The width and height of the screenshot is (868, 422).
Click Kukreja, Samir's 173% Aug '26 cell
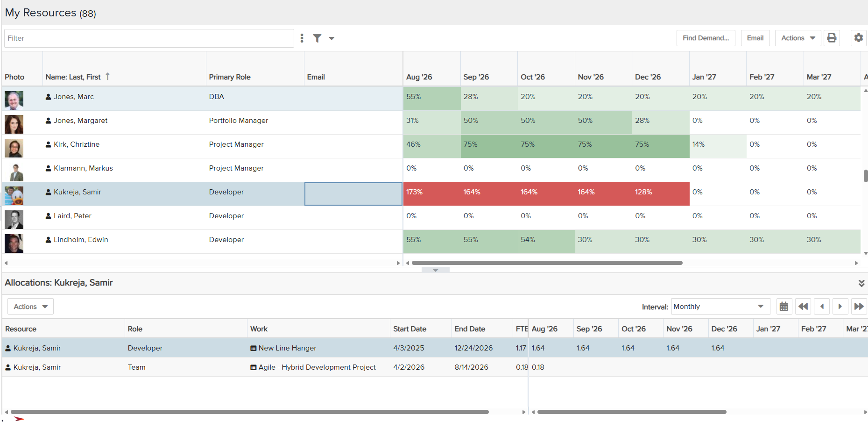[432, 194]
